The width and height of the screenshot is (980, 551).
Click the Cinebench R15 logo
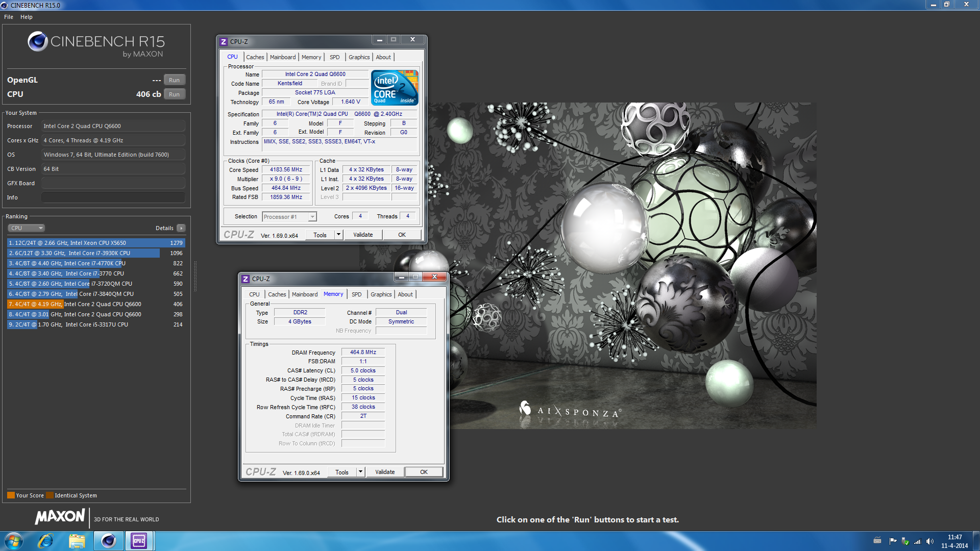point(96,44)
